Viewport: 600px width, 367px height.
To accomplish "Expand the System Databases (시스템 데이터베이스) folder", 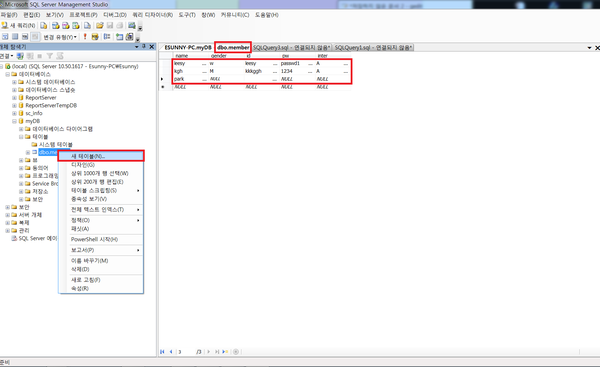I will pos(14,82).
